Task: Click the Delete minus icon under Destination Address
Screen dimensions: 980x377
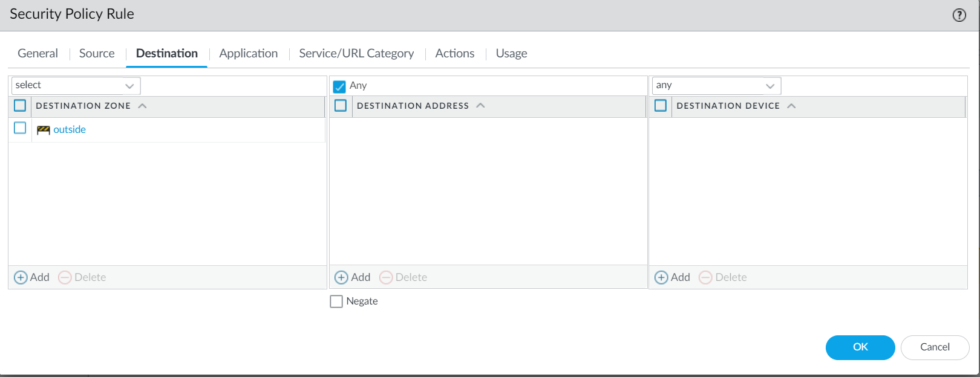Action: 386,277
